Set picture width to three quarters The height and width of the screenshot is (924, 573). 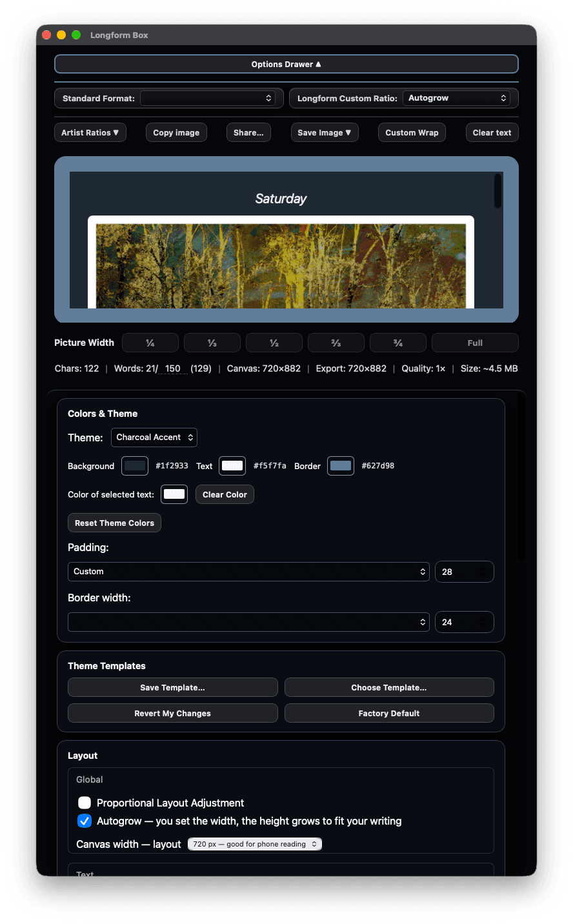point(398,343)
